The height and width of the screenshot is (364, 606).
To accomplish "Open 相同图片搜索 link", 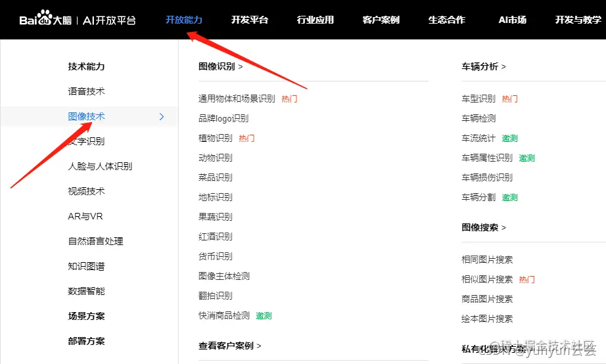I will [487, 260].
